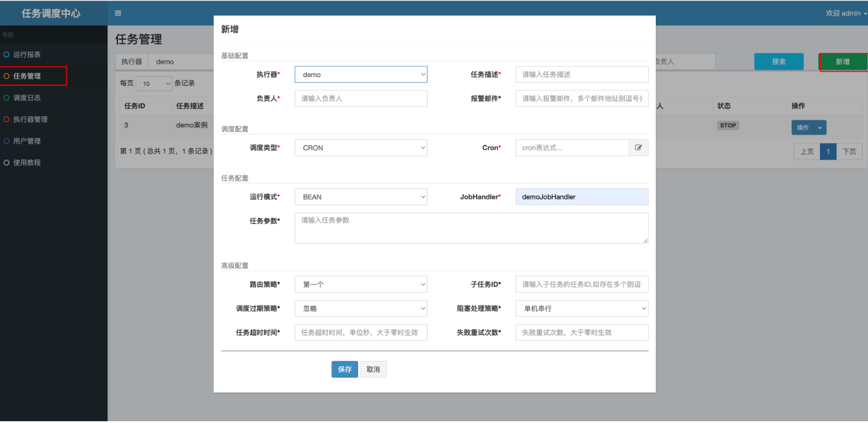Open the 阻塞处理策略 单机串行 dropdown

click(582, 308)
